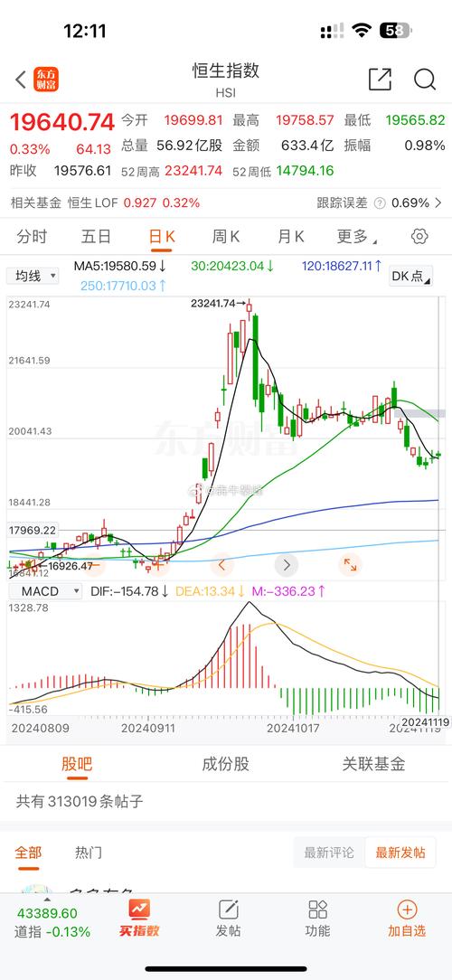Screen dimensions: 452x980
Task: Sort by 最新发帖
Action: click(400, 853)
